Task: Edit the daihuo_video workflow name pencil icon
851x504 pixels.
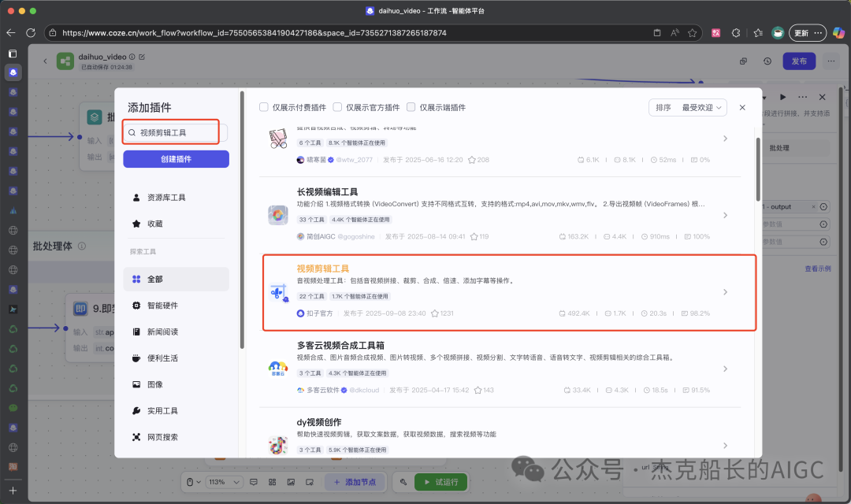Action: (x=142, y=57)
